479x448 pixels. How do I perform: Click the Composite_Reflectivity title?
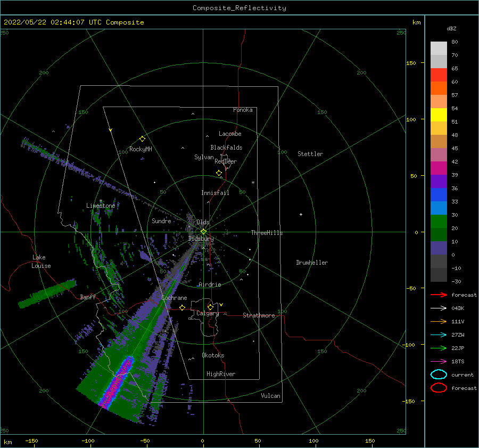pyautogui.click(x=240, y=8)
